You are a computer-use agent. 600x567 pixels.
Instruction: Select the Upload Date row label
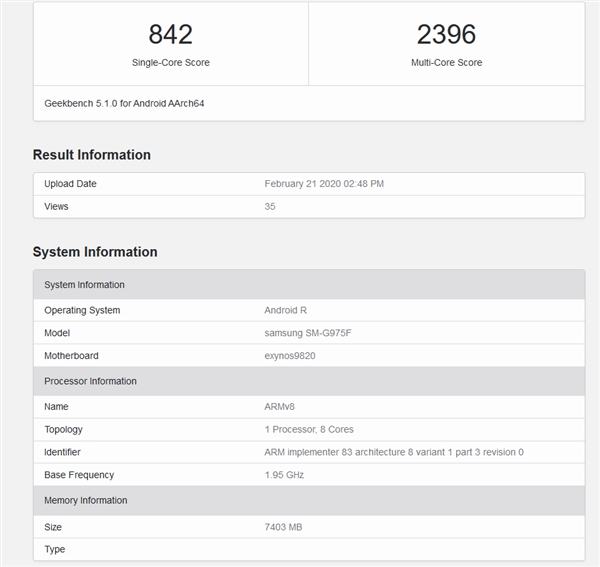coord(70,184)
